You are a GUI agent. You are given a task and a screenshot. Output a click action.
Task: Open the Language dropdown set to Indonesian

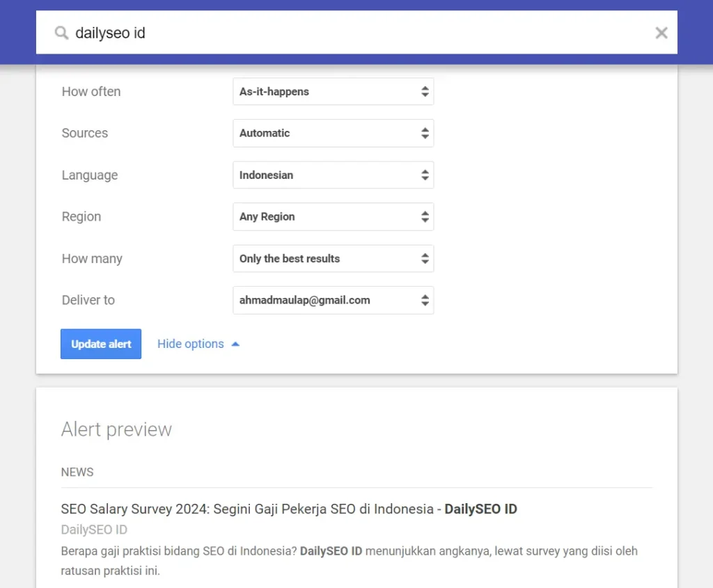click(x=334, y=175)
